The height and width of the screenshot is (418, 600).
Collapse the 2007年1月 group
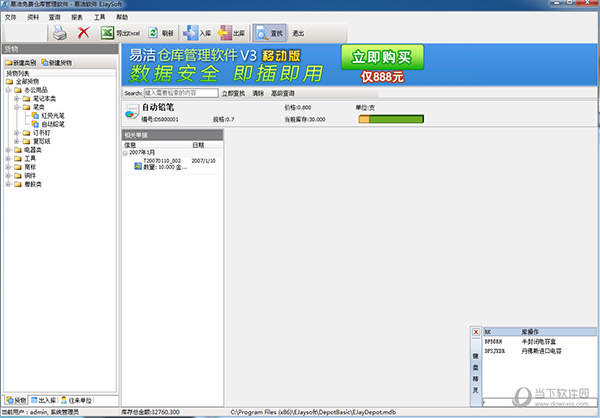click(125, 153)
